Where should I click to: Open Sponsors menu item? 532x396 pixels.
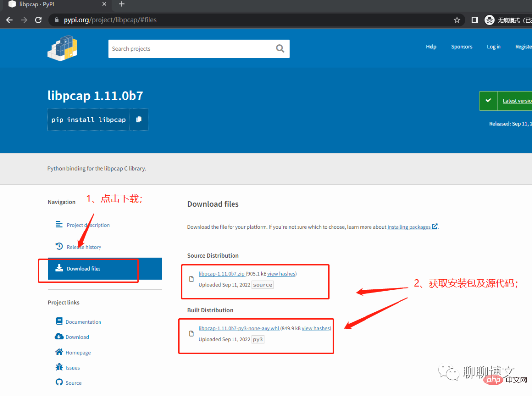pos(462,47)
